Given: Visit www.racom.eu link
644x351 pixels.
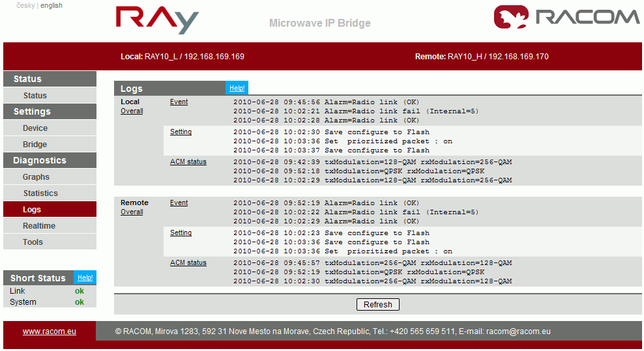Looking at the screenshot, I should point(50,331).
